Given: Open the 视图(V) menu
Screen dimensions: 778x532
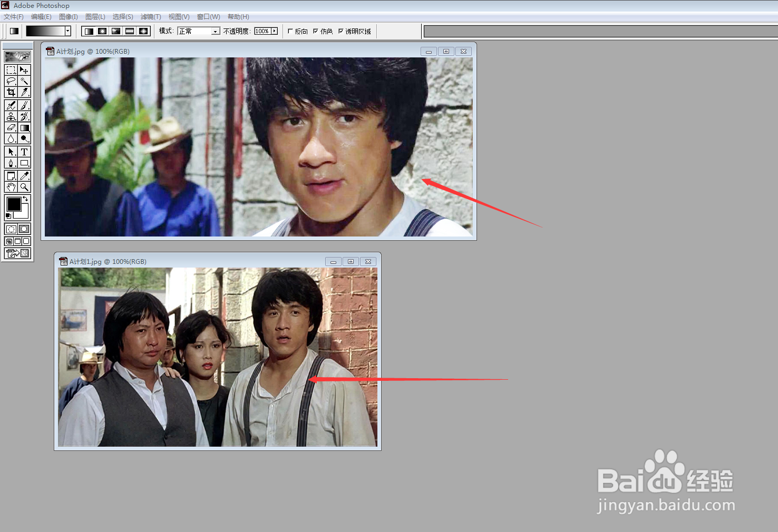Looking at the screenshot, I should click(179, 17).
